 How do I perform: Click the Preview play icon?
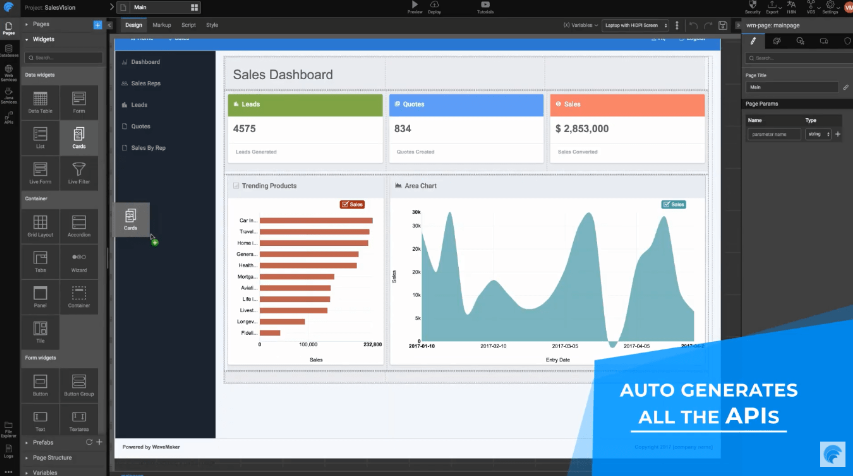[x=415, y=5]
